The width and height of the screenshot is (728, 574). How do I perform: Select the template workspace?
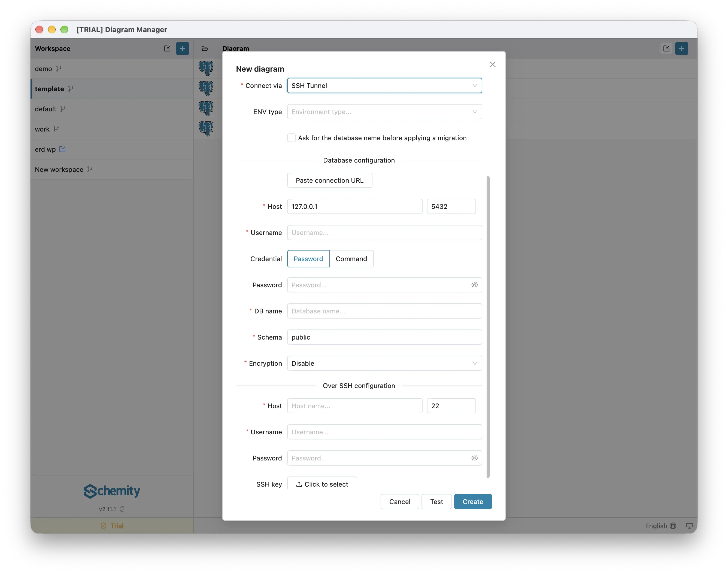[x=112, y=89]
